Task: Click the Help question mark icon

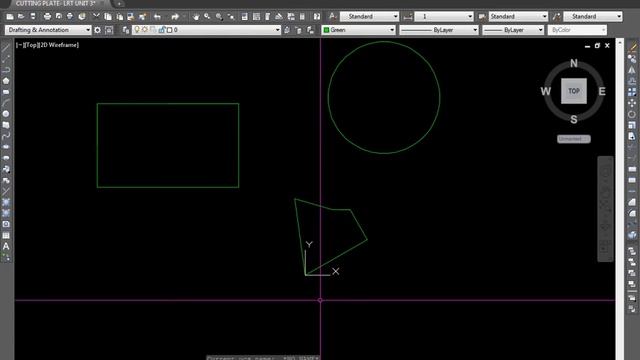Action: tap(317, 17)
